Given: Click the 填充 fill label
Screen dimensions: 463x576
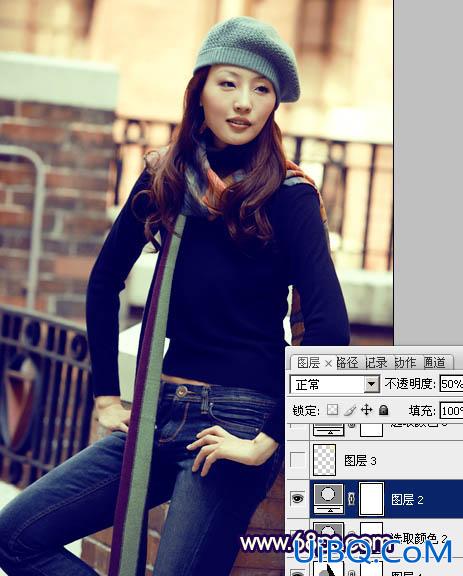Looking at the screenshot, I should pos(423,410).
